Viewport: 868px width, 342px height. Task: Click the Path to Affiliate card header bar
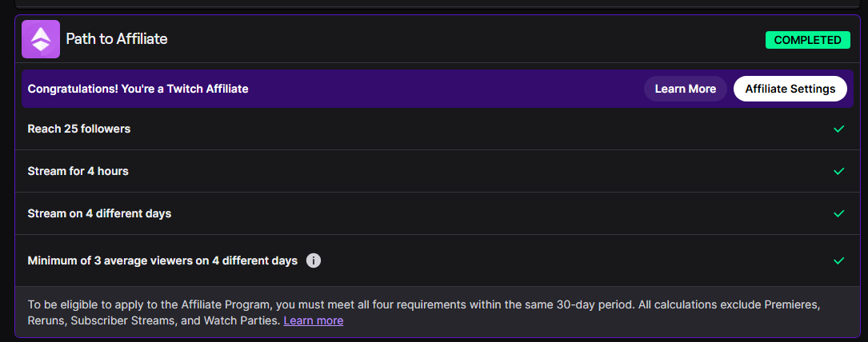[438, 39]
